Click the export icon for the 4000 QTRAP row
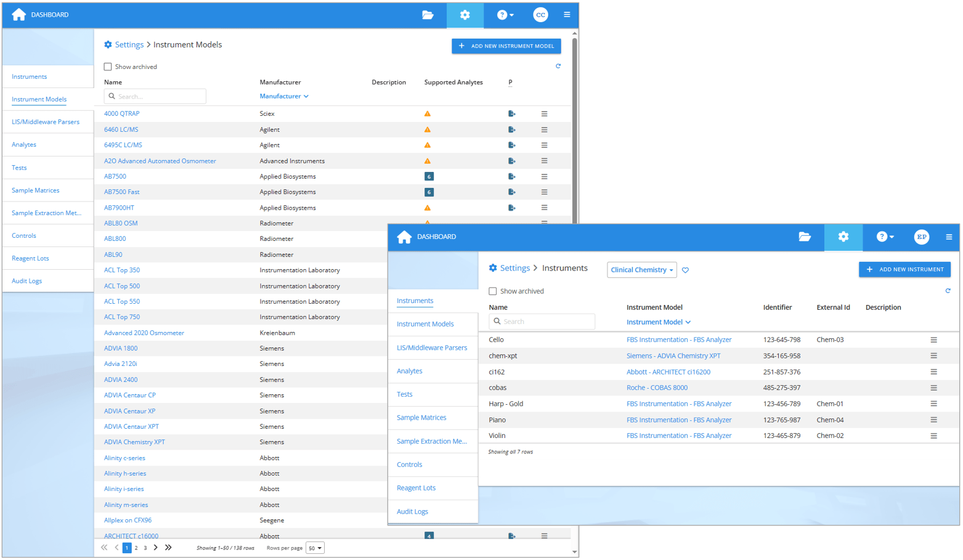The height and width of the screenshot is (560, 963). click(511, 114)
